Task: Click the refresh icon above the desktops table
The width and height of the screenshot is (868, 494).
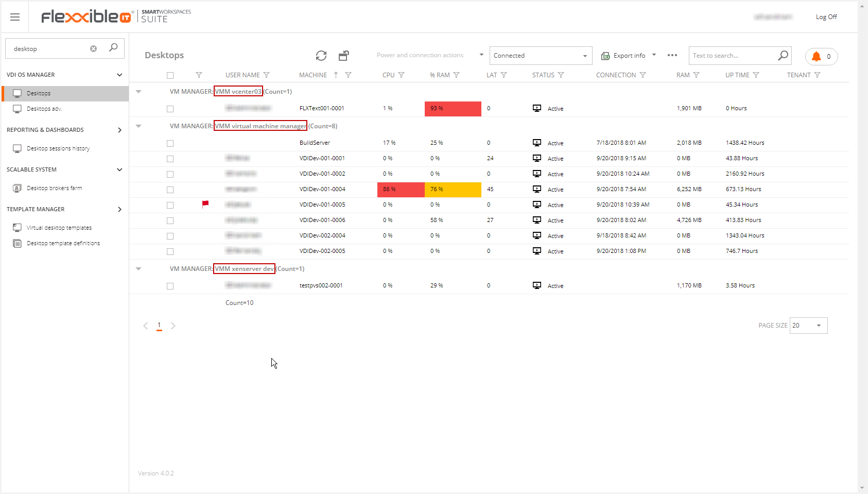Action: [x=321, y=56]
